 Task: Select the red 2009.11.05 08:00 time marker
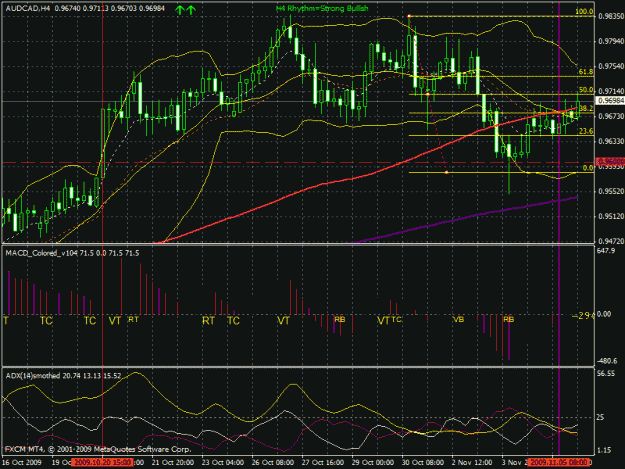click(558, 463)
